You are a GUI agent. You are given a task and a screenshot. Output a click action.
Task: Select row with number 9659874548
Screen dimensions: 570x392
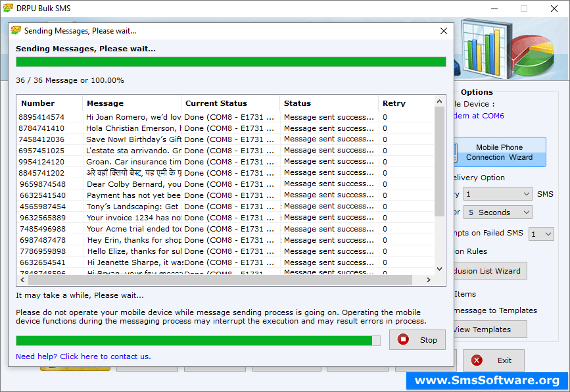[226, 184]
